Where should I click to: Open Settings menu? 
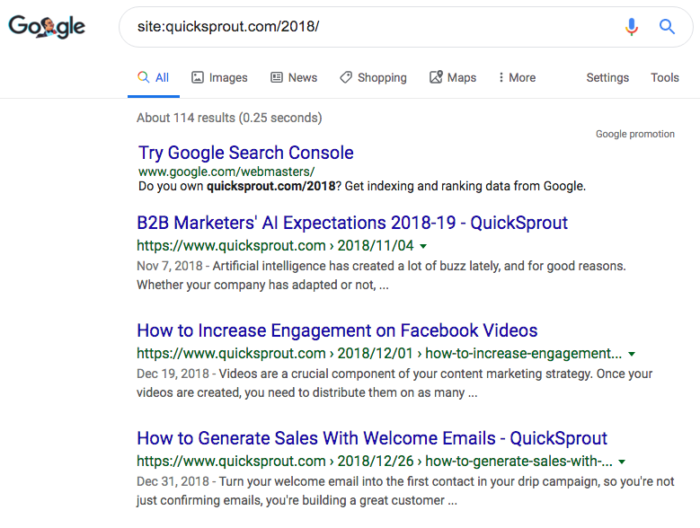coord(608,78)
